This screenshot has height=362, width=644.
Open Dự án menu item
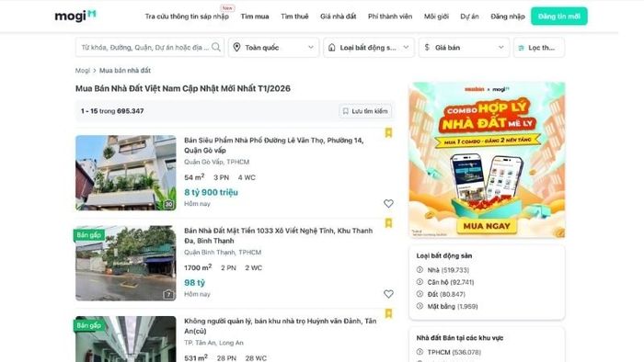[x=469, y=17]
